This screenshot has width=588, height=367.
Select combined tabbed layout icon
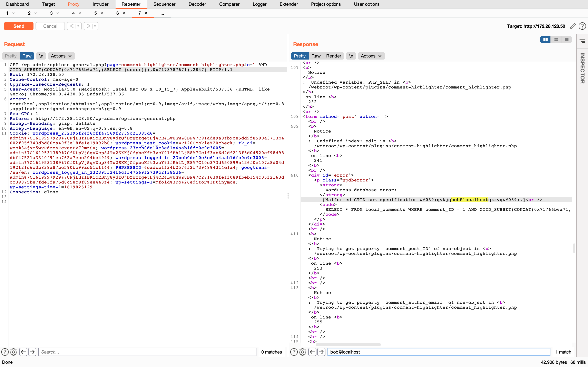click(x=567, y=40)
